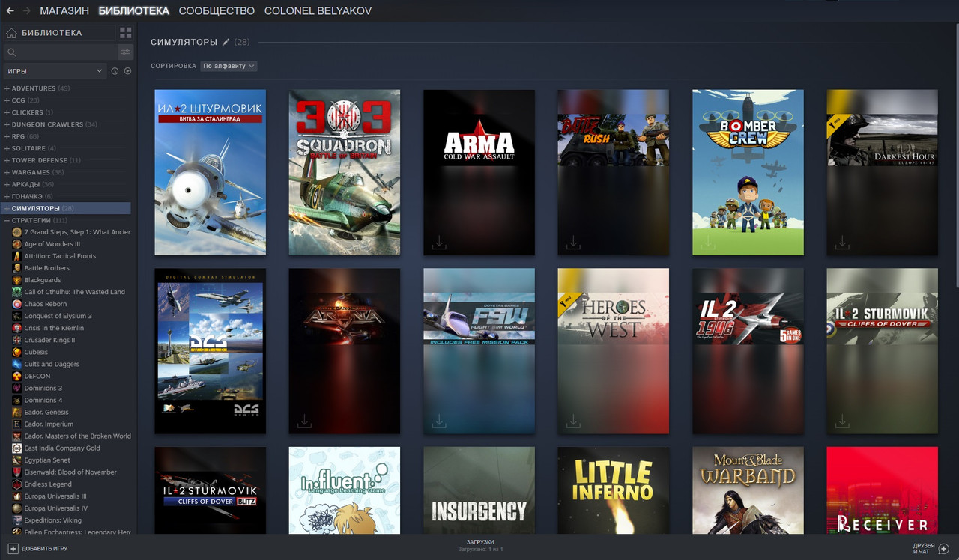Expand ADVENTURES collection
The height and width of the screenshot is (560, 959).
click(7, 88)
